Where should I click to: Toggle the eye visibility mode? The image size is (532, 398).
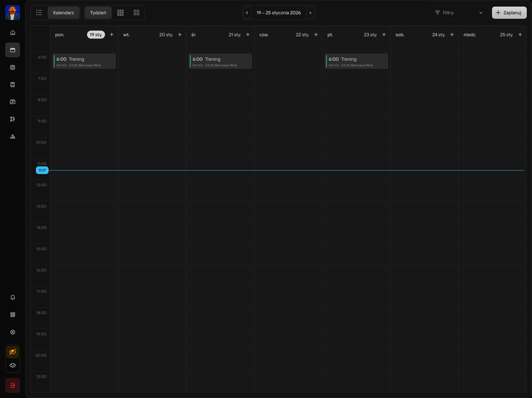coord(13,365)
